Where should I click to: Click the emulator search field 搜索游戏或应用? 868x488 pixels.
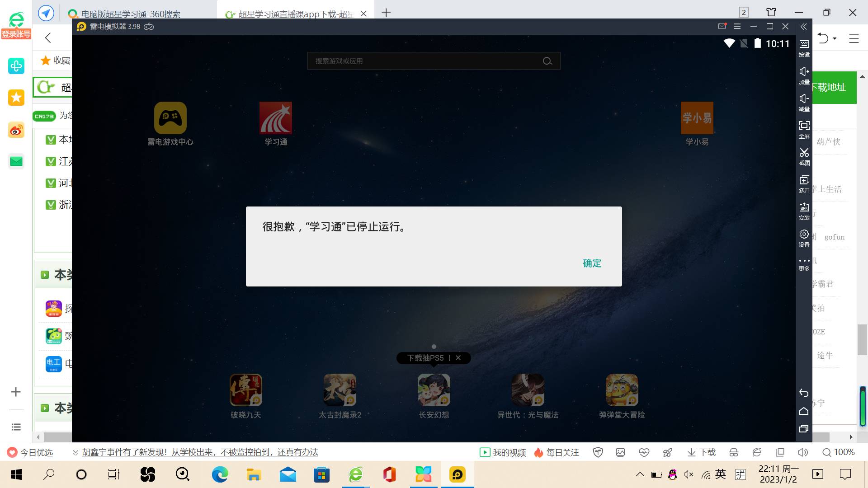[x=425, y=61]
